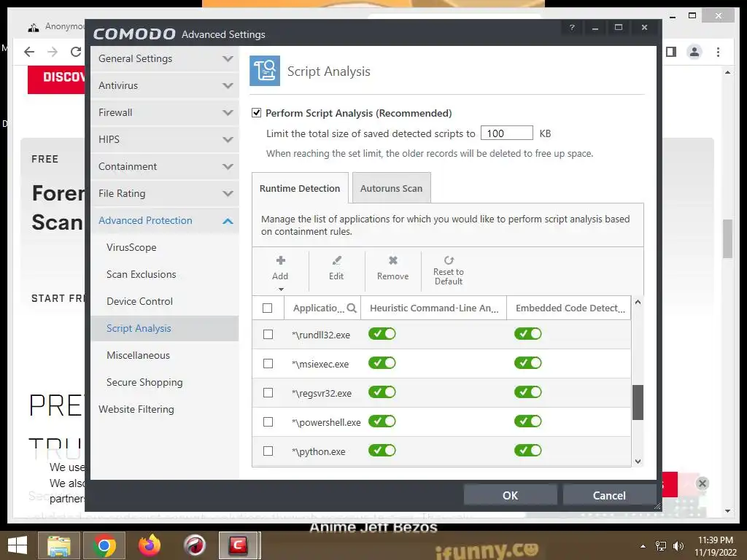
Task: Toggle heuristic analysis for rundll32.exe
Action: point(382,334)
